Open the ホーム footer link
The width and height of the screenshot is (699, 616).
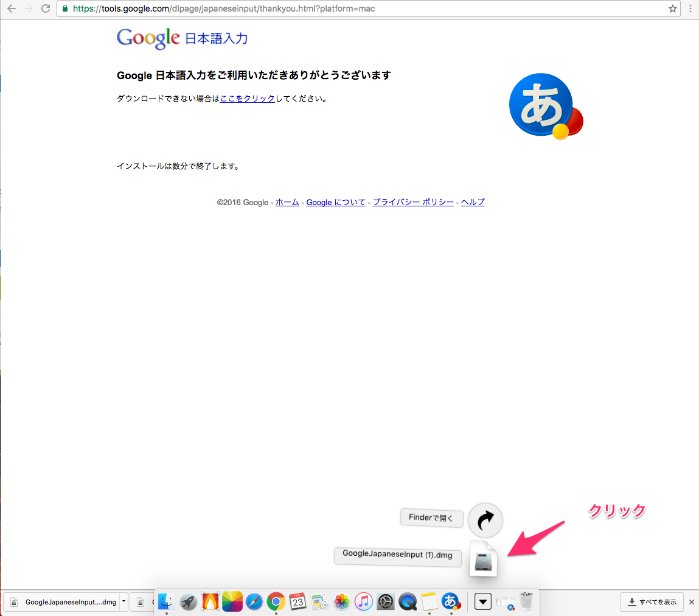tap(287, 202)
